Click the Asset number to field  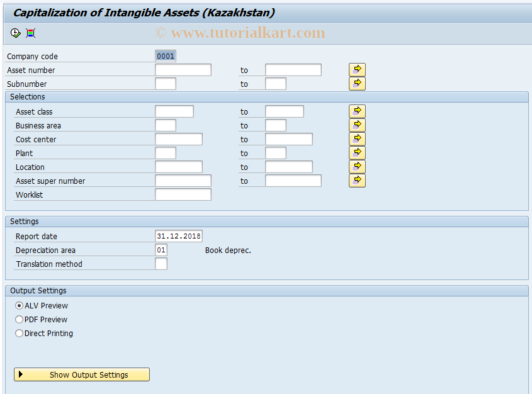click(293, 70)
